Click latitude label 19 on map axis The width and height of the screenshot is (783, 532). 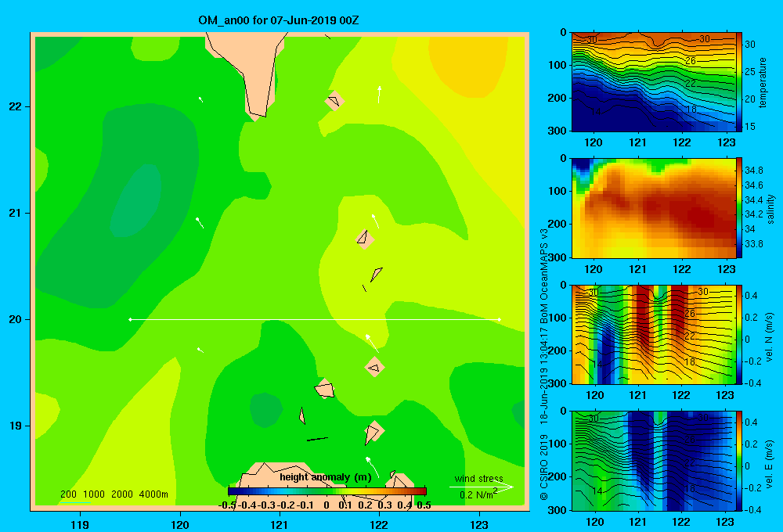coord(16,426)
